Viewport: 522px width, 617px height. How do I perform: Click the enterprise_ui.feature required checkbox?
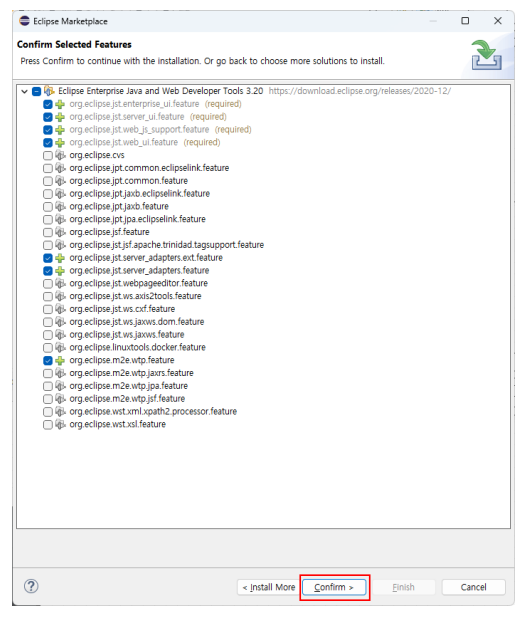coord(48,104)
